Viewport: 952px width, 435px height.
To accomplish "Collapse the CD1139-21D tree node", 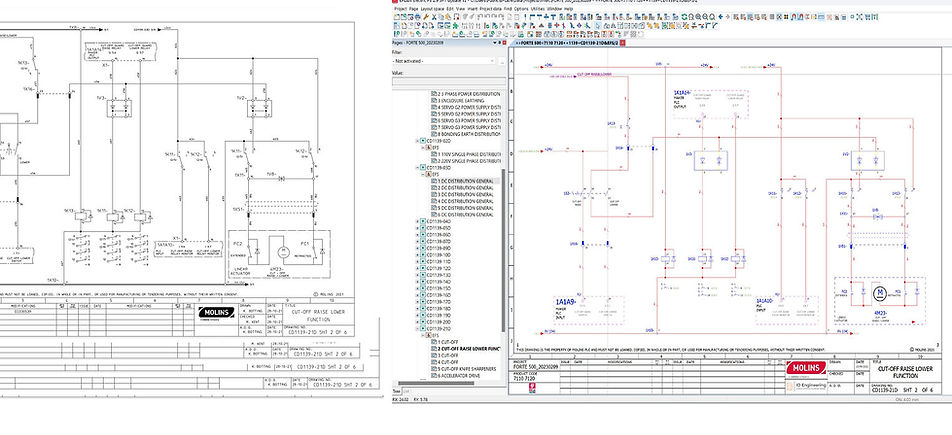I will tap(418, 328).
